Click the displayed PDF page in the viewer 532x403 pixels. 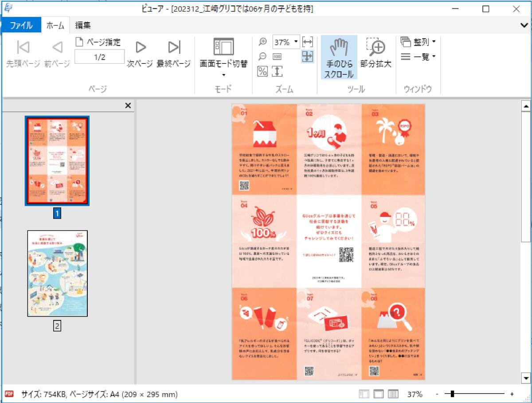[x=329, y=242]
